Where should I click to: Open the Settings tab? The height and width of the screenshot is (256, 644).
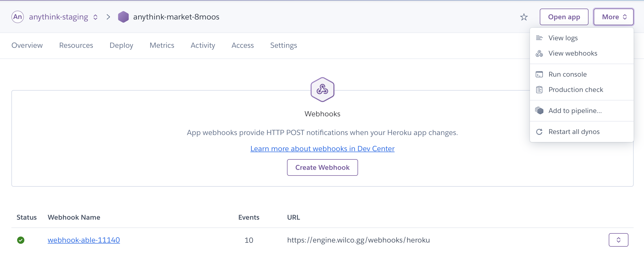click(x=283, y=45)
